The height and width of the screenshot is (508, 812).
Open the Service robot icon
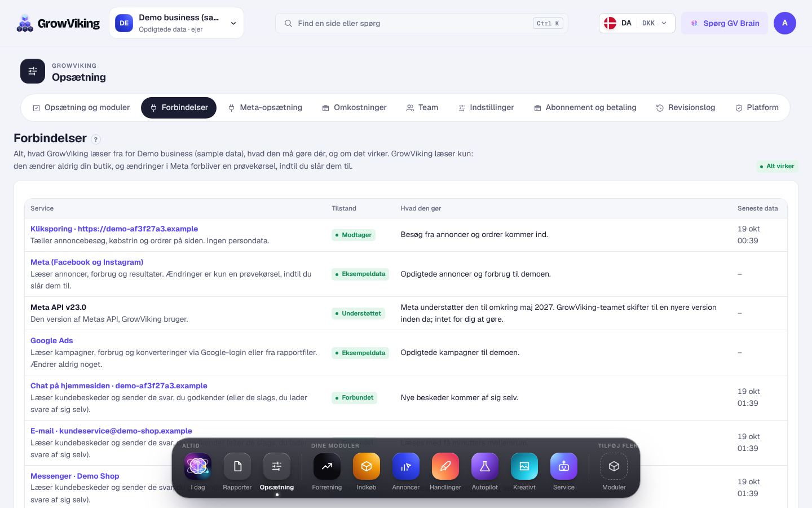point(564,466)
